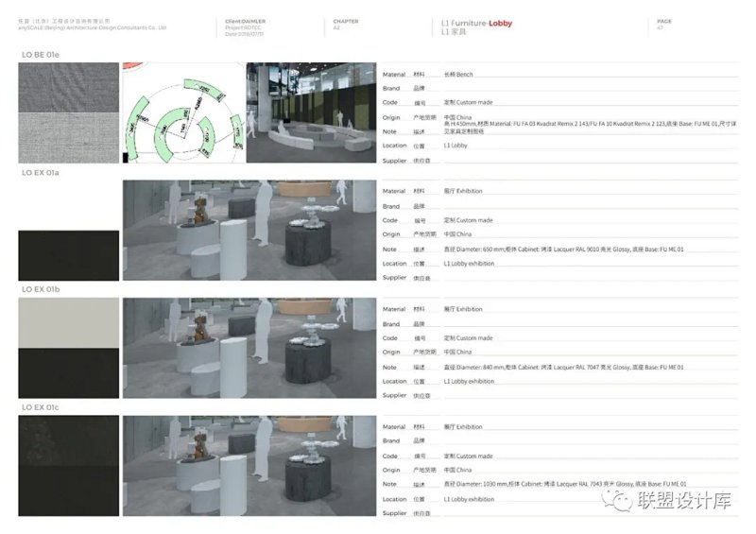
Task: Open the LO BE 01e lobby bench render
Action: [x=311, y=113]
